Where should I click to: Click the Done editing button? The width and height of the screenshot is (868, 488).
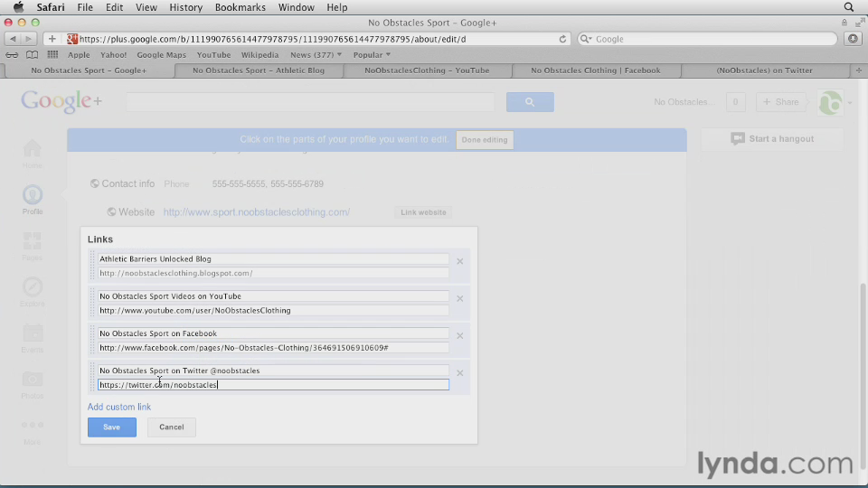tap(485, 140)
